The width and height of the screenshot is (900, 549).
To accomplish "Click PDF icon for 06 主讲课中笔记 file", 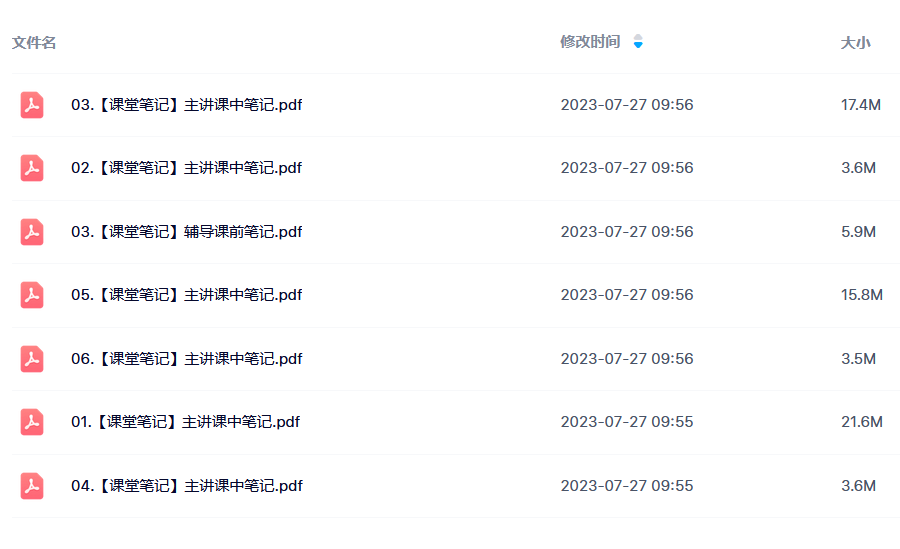I will (x=32, y=359).
